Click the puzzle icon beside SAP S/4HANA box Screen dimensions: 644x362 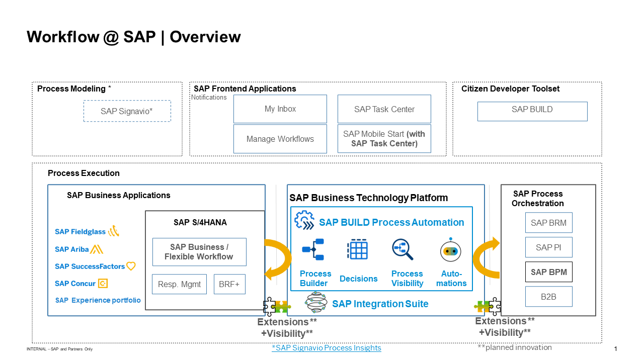(276, 306)
